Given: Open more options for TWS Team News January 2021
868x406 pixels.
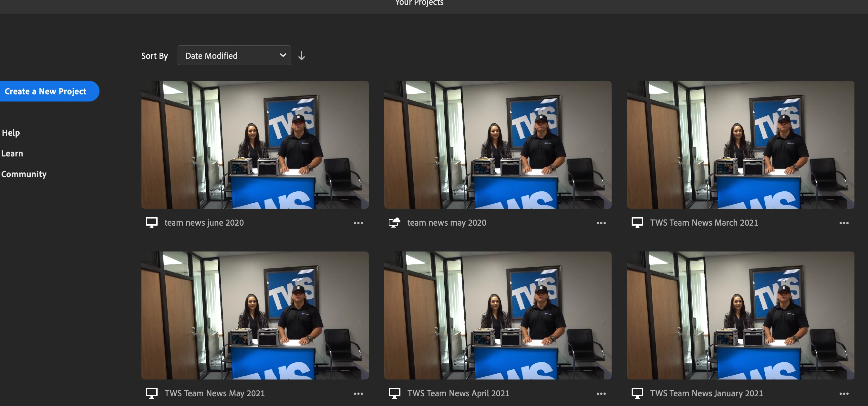Looking at the screenshot, I should click(844, 393).
